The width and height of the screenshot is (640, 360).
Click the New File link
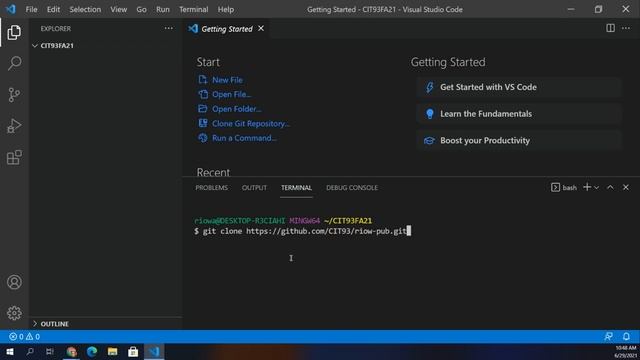(227, 80)
